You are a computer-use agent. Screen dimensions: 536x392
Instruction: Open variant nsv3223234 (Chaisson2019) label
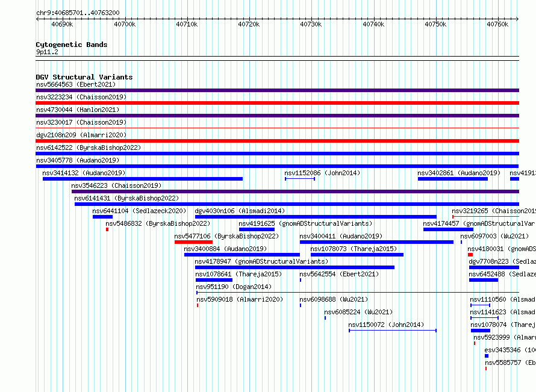(81, 97)
